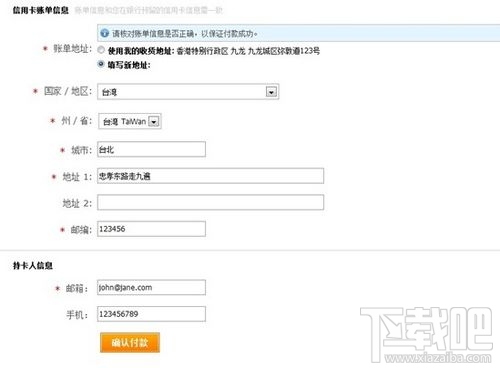This screenshot has height=368, width=500.
Task: Click the blue info icon in notice bar
Action: pos(105,33)
